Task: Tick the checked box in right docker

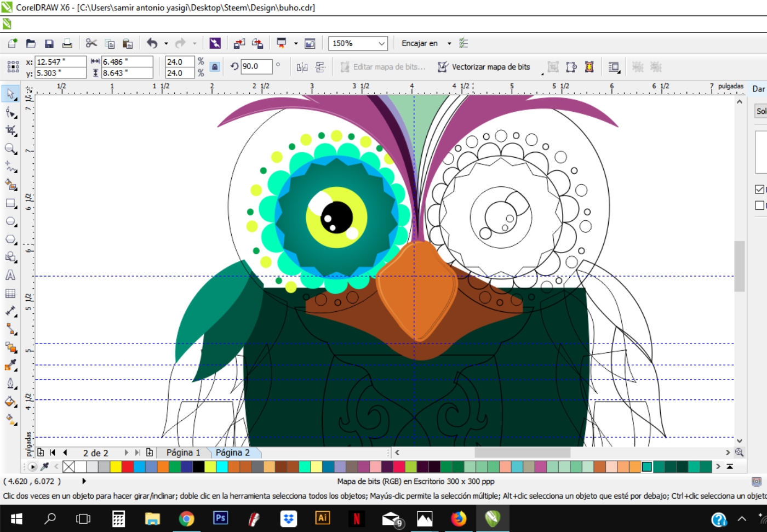Action: pos(759,189)
